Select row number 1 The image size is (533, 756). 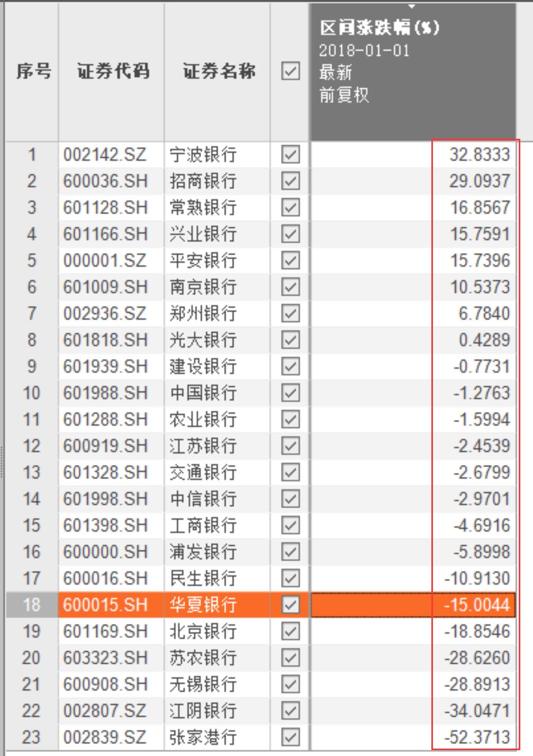(x=32, y=155)
